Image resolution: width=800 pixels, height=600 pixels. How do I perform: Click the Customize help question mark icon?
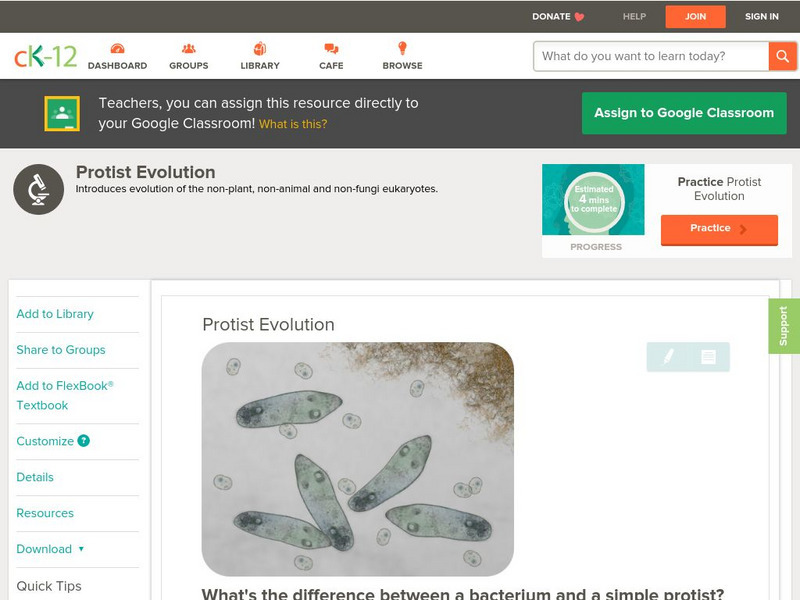click(x=84, y=441)
